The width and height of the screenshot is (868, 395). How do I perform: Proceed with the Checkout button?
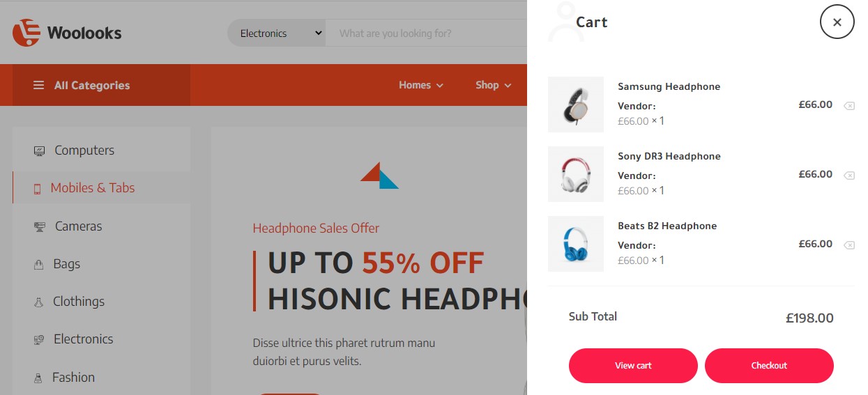[x=769, y=366]
